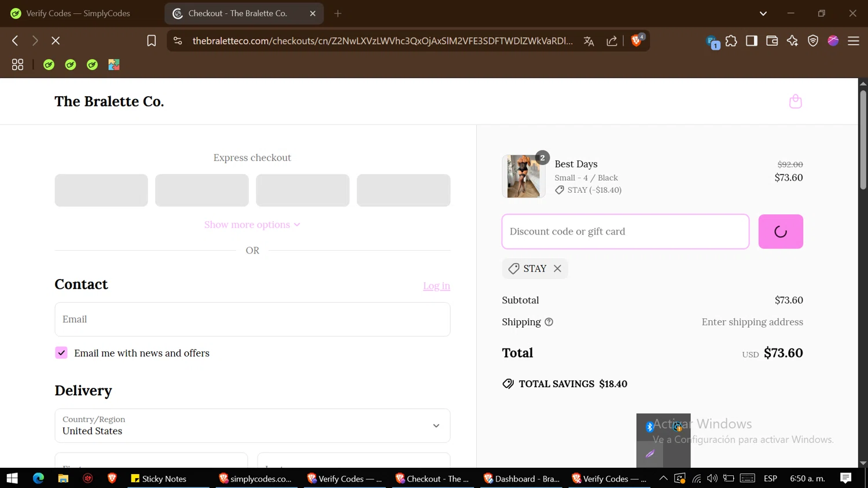Viewport: 868px width, 488px height.
Task: Open Brave Shields lion icon
Action: [637, 40]
